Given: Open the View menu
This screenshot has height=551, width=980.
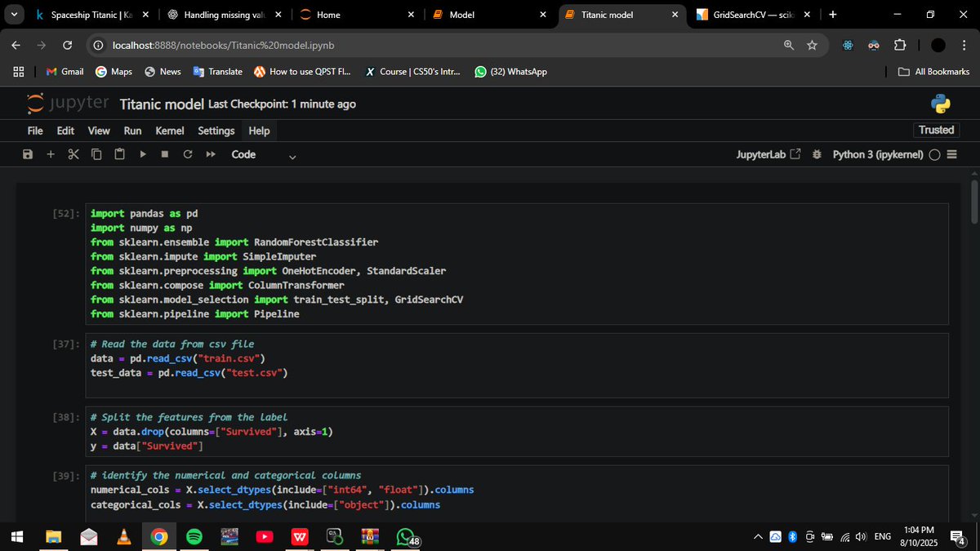Looking at the screenshot, I should coord(99,131).
